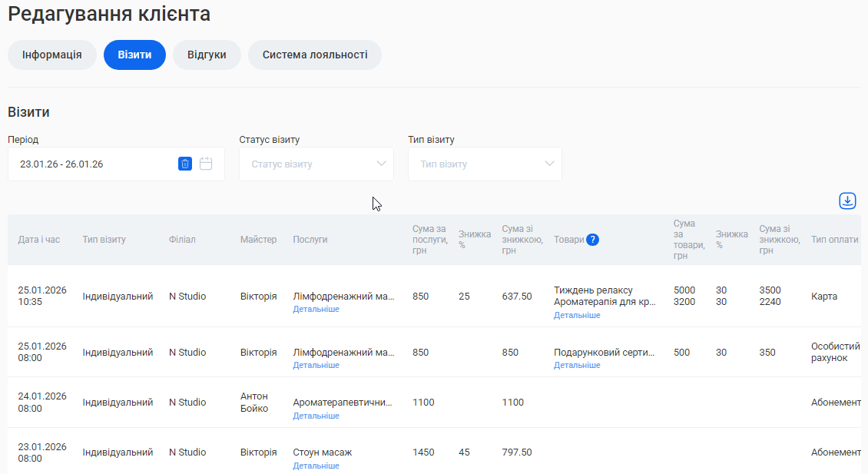This screenshot has height=474, width=868.
Task: Open Детальніше under Тиждень релаксу goods
Action: coord(577,316)
